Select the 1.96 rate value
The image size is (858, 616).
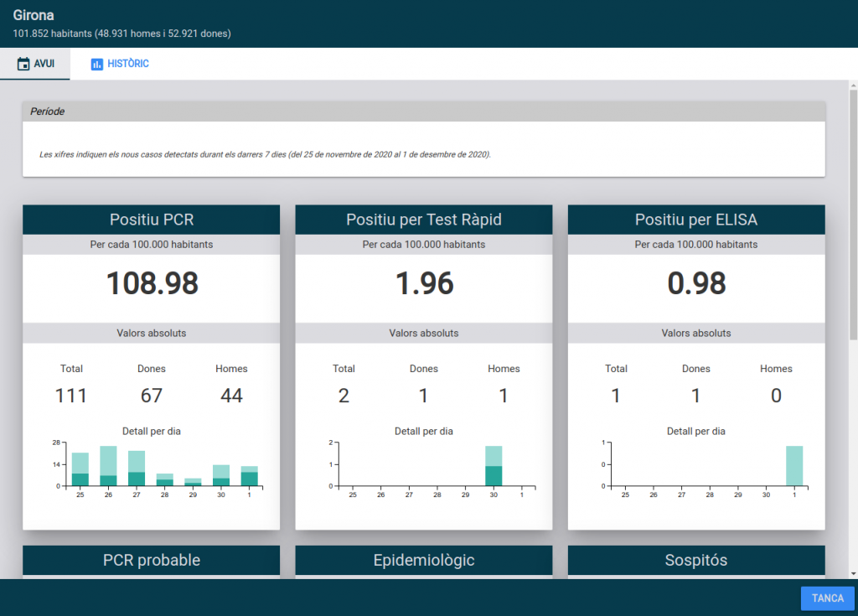pos(424,283)
